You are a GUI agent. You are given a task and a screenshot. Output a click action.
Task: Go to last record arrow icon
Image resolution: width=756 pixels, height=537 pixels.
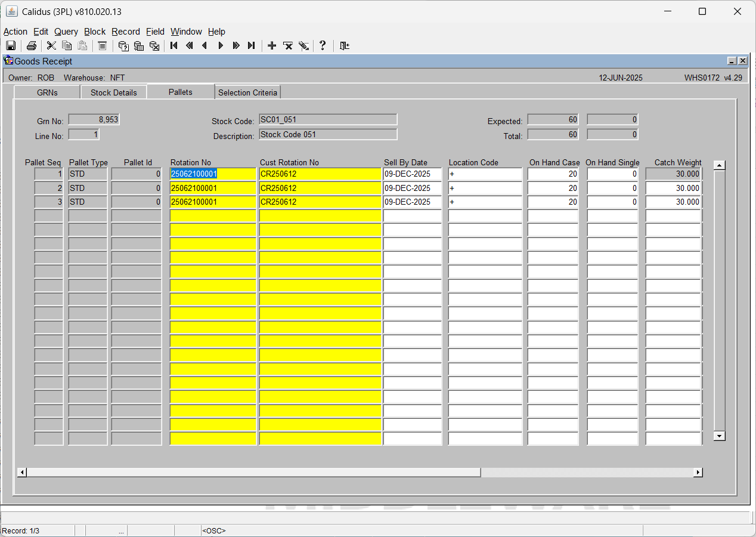(252, 45)
